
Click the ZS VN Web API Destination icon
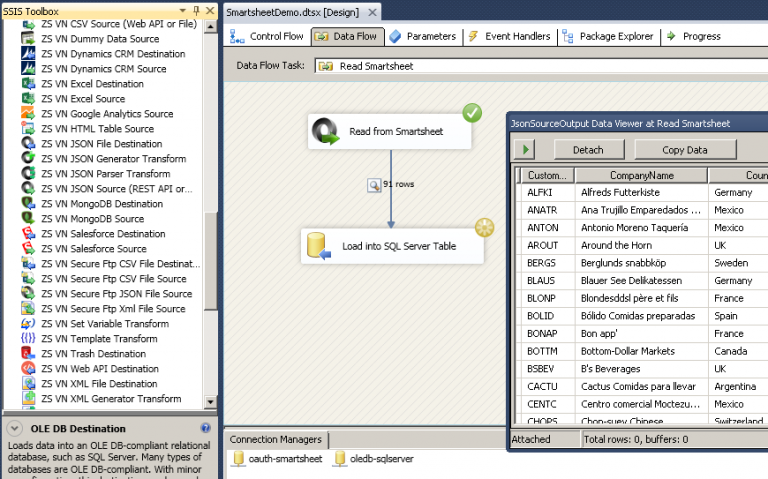point(28,368)
